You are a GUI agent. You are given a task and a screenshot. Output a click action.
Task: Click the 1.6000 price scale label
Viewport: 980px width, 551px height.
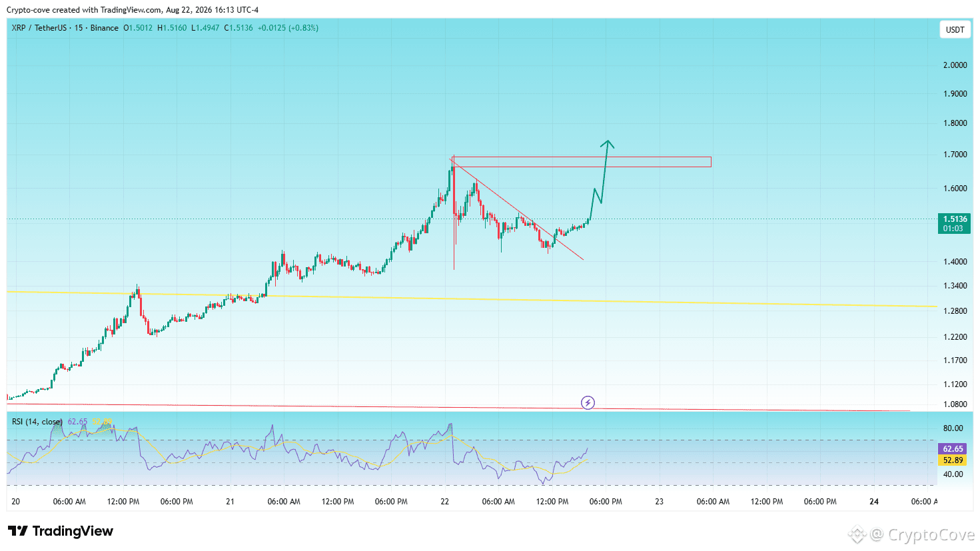(x=955, y=189)
